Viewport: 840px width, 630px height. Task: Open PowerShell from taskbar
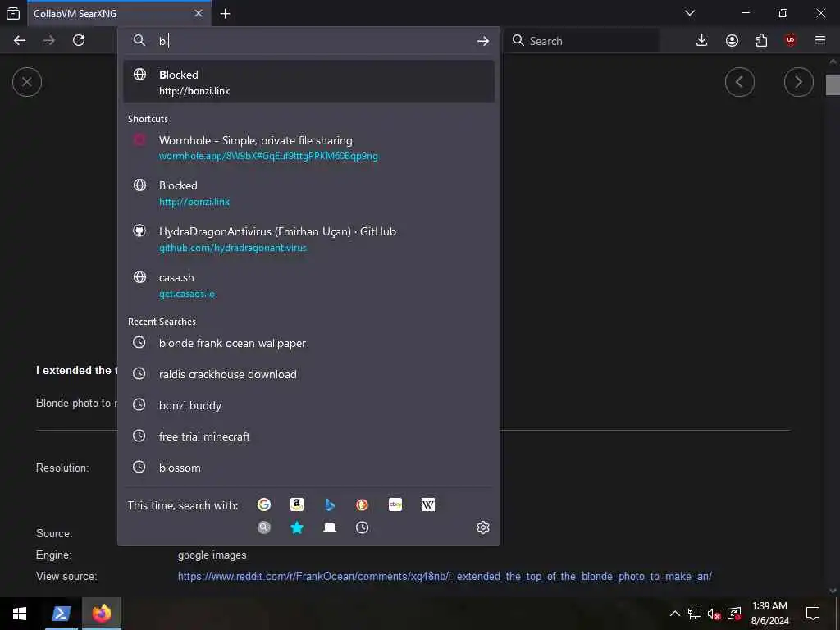(61, 614)
